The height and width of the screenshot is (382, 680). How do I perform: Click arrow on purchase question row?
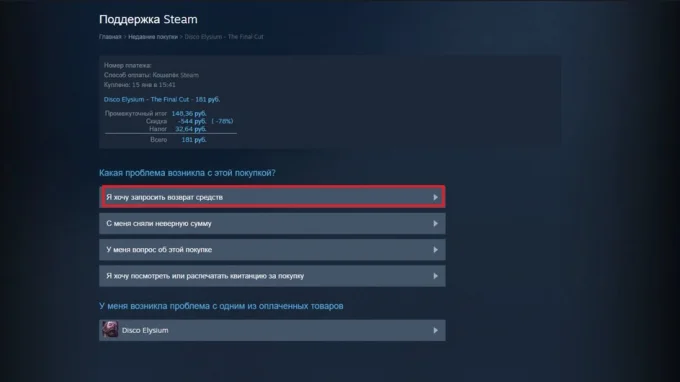435,250
